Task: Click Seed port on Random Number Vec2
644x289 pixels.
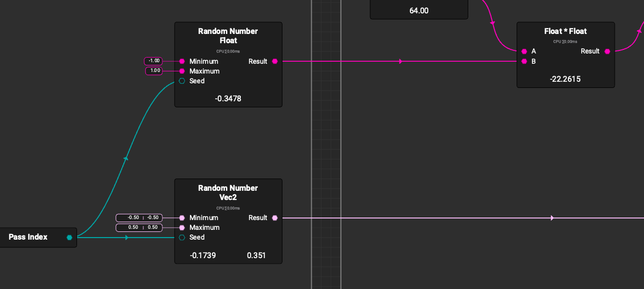Action: point(182,238)
